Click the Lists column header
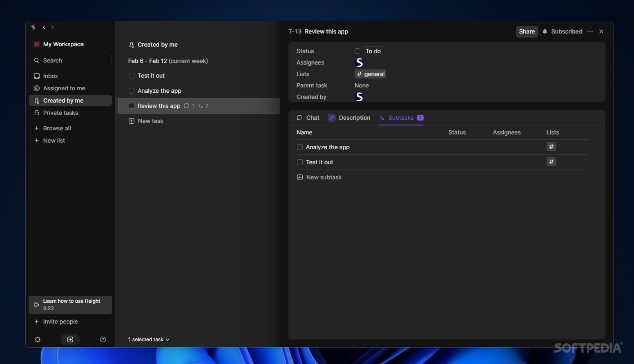 click(x=553, y=132)
